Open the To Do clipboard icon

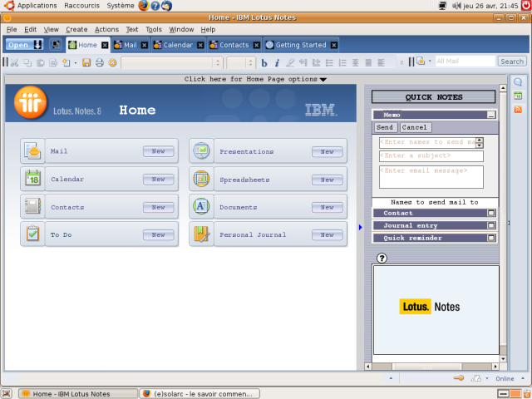click(32, 234)
